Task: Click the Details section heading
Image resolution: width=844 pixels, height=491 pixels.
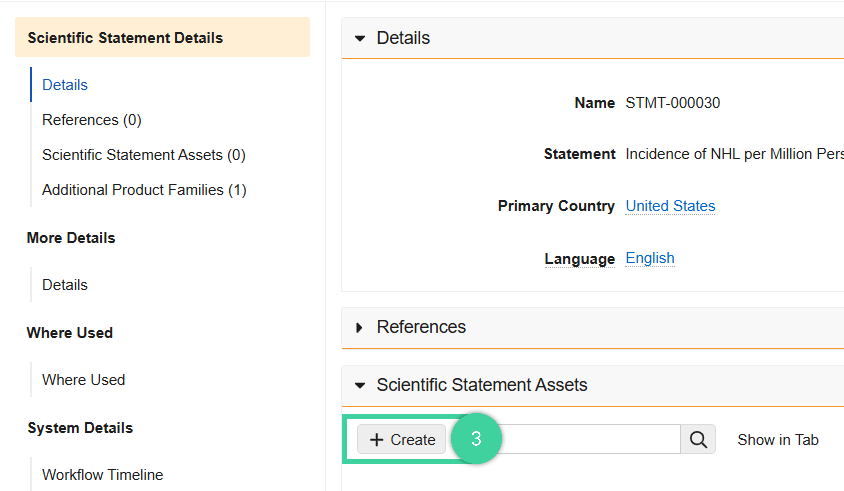Action: pyautogui.click(x=403, y=38)
